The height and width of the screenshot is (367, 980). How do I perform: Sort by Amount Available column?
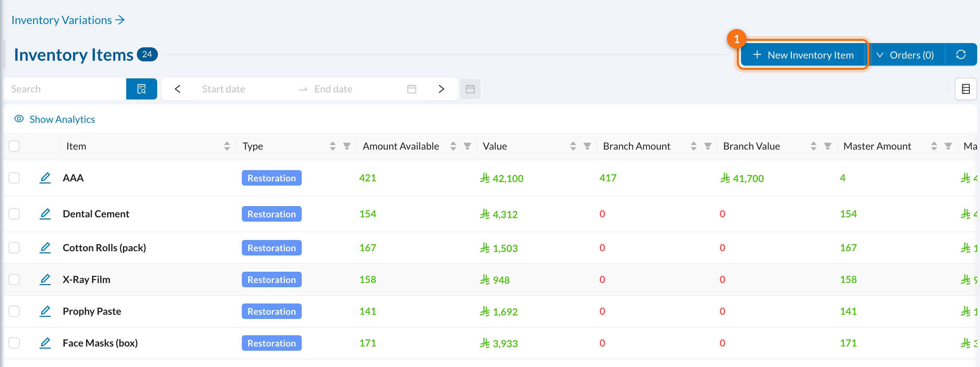[453, 146]
